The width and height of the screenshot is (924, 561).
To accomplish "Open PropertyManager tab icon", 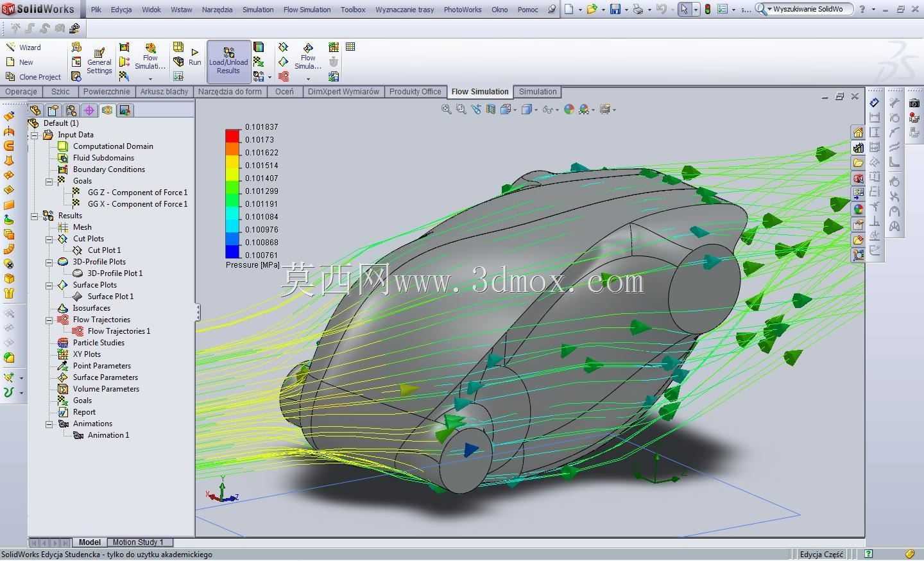I will coord(53,110).
